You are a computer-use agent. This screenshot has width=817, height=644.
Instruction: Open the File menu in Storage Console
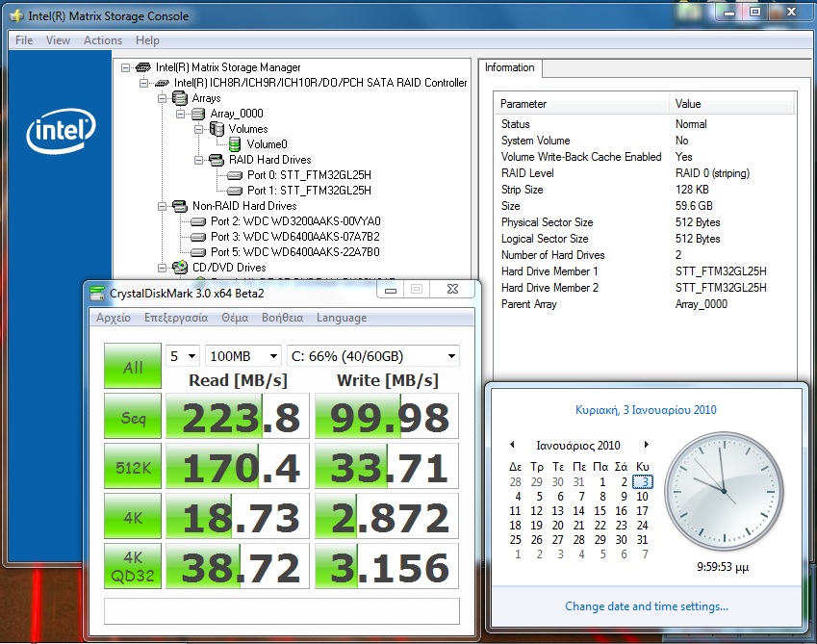tap(24, 40)
